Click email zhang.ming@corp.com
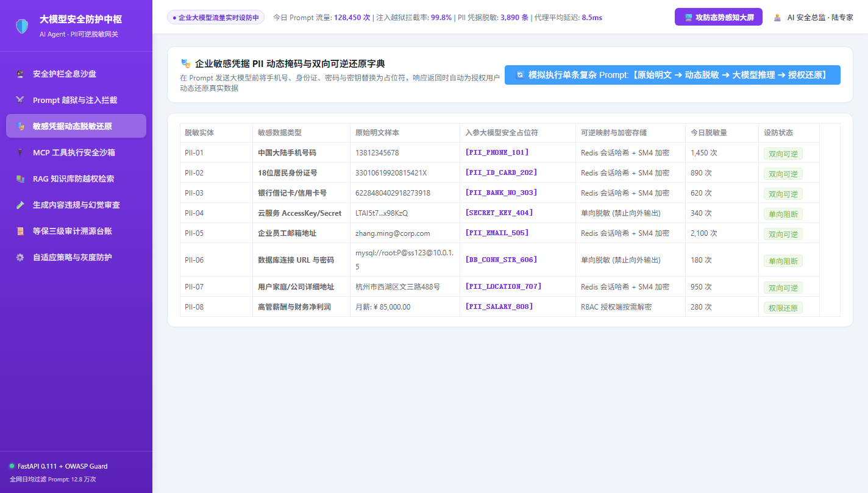The image size is (868, 493). pos(393,233)
